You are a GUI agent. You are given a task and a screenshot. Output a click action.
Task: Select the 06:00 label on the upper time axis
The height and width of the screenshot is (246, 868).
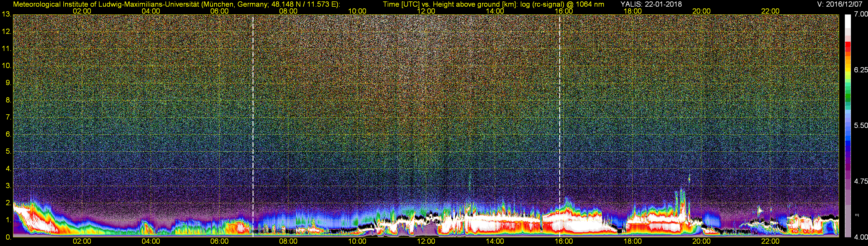[x=219, y=11]
